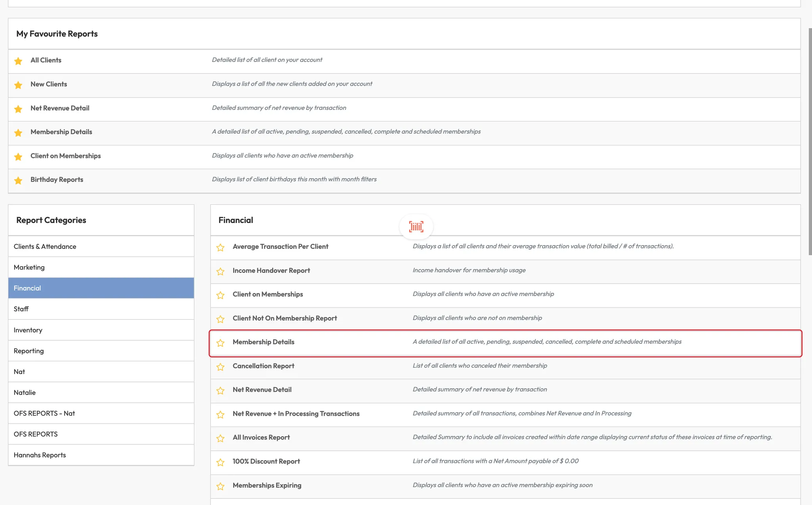Open New Clients from favourite reports
The width and height of the screenshot is (812, 505).
tap(49, 84)
